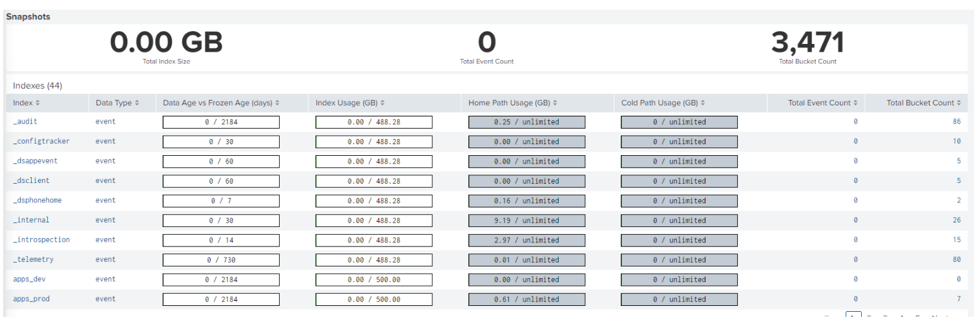Image resolution: width=980 pixels, height=324 pixels.
Task: Select the _introspection index link
Action: 41,240
